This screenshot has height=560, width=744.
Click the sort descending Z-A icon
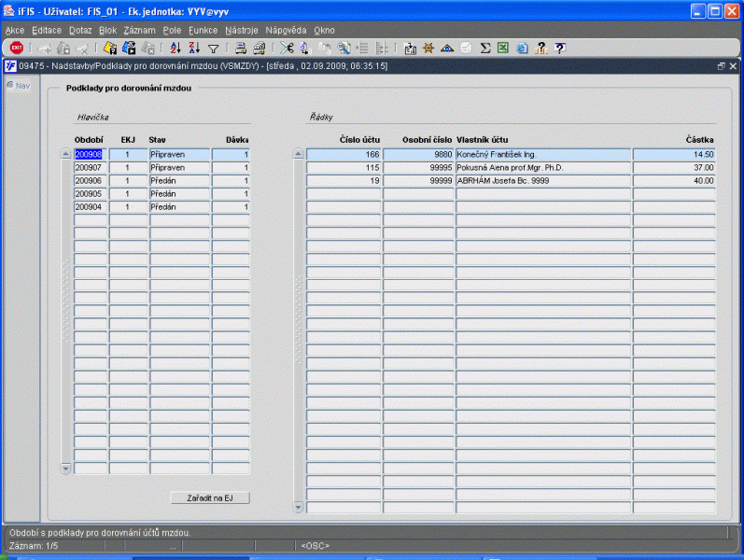(x=194, y=48)
